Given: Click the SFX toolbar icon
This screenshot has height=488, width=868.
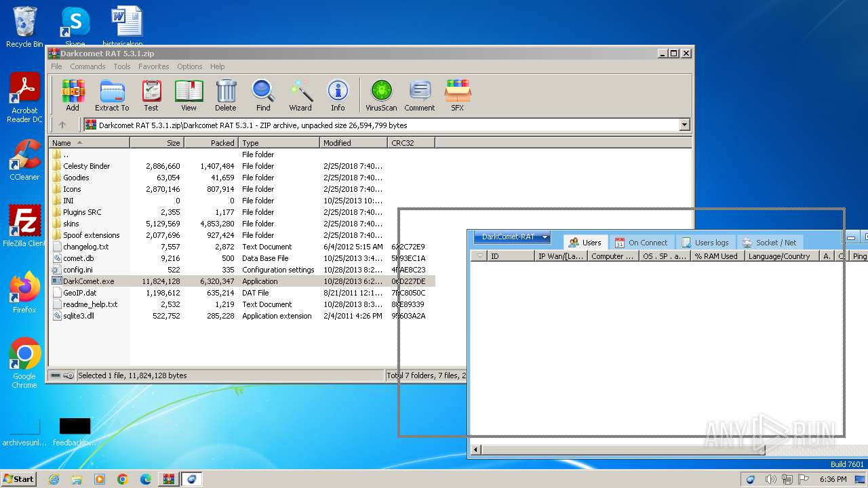Looking at the screenshot, I should pos(458,96).
